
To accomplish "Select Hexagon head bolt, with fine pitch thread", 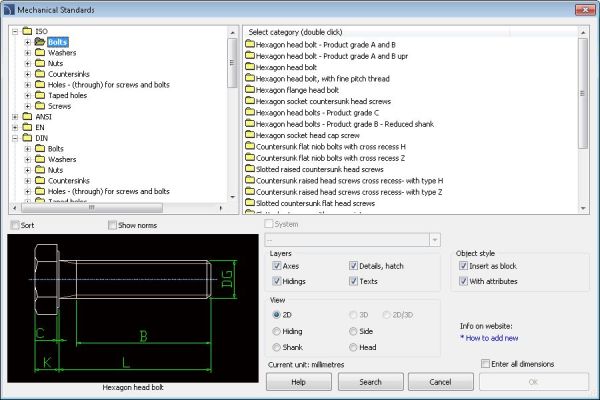I will (x=322, y=78).
